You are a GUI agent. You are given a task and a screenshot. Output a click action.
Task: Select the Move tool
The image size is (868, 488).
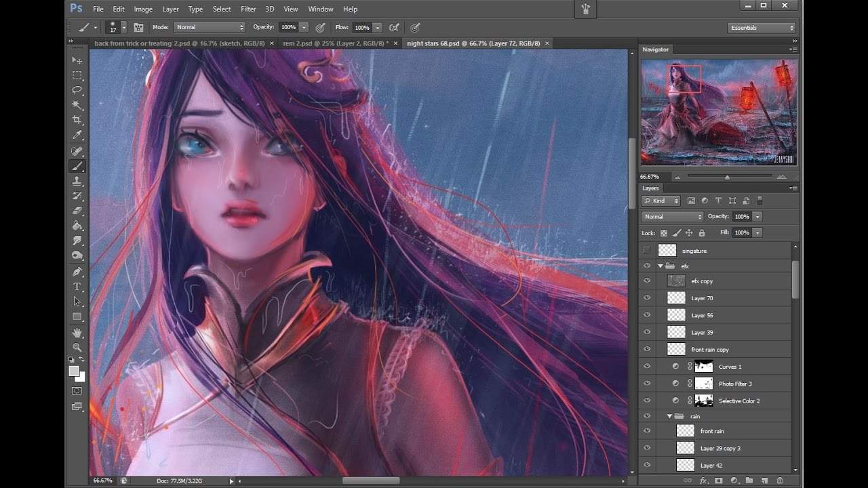pyautogui.click(x=77, y=60)
